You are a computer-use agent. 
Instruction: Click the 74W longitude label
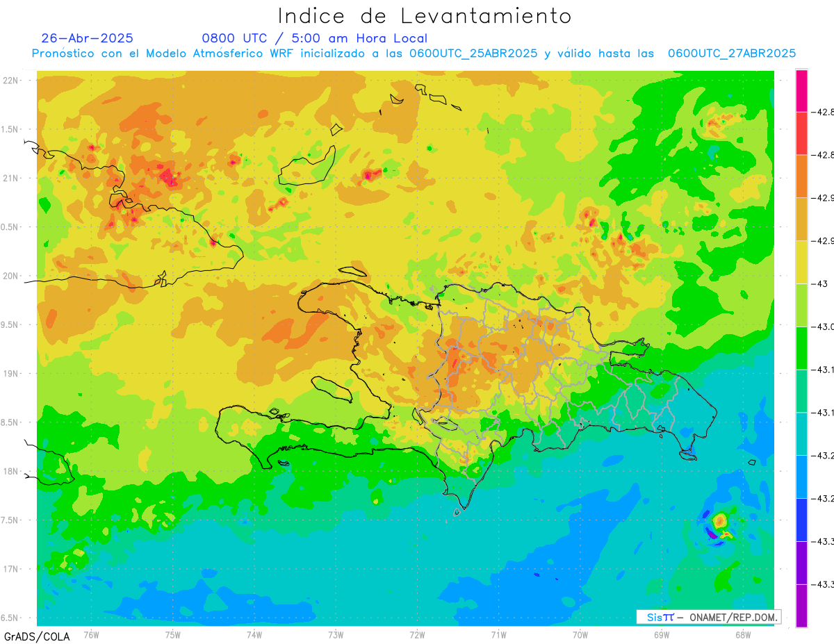254,634
